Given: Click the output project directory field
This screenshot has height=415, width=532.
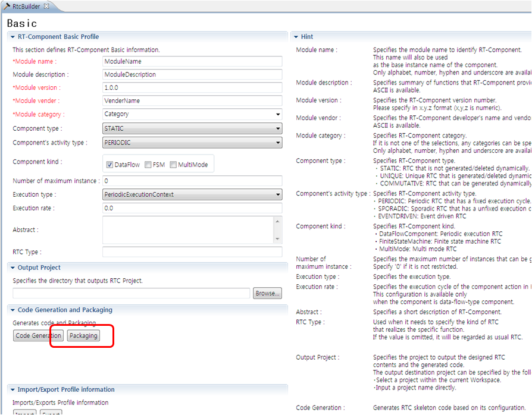Looking at the screenshot, I should point(132,293).
